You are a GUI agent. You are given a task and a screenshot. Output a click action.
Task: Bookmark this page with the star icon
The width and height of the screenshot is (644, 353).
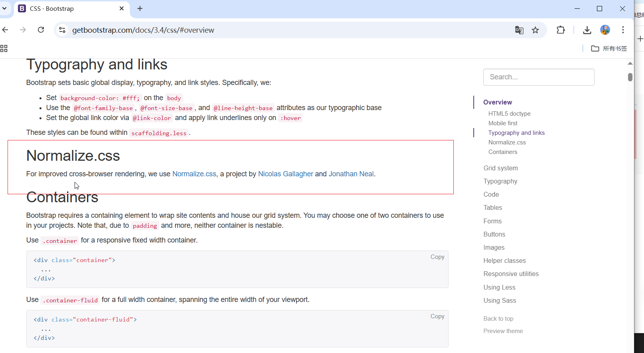click(x=536, y=30)
